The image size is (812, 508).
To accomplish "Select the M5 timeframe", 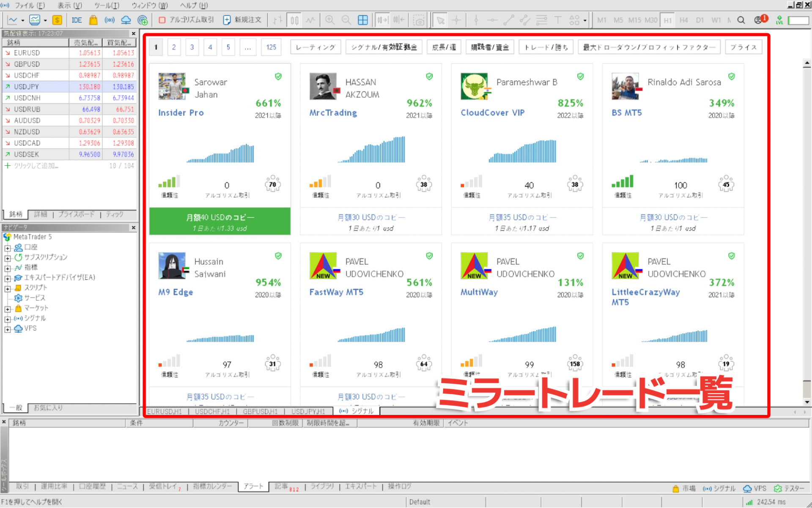I will tap(618, 20).
